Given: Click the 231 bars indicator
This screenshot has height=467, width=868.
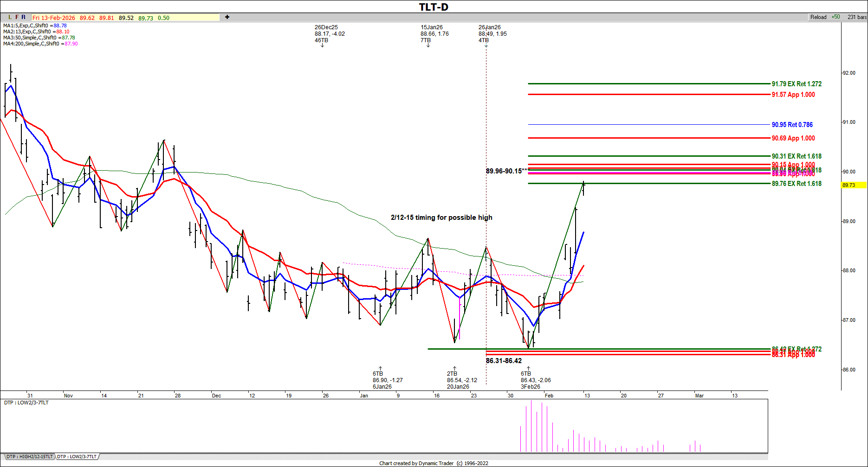Looking at the screenshot, I should (x=856, y=17).
